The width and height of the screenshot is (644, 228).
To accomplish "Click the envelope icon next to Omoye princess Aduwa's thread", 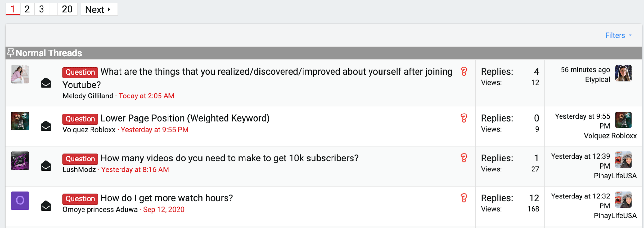I will pos(46,206).
